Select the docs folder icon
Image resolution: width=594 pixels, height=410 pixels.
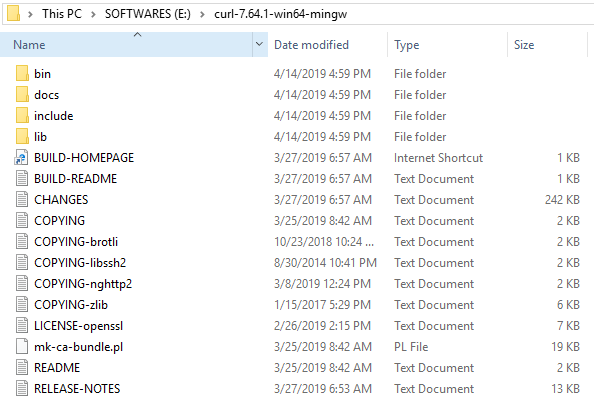click(x=22, y=94)
